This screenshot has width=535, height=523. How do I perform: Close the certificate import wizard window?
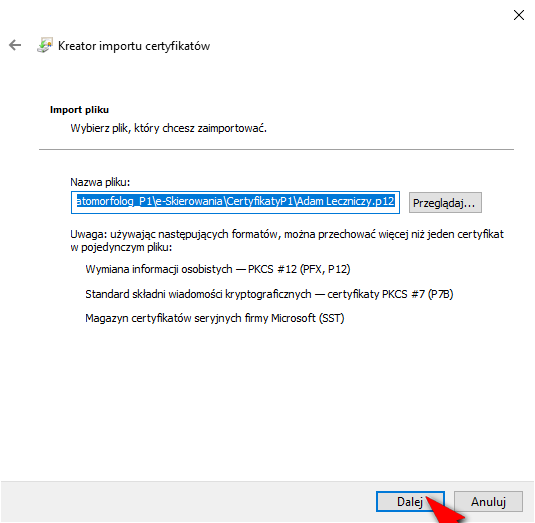[519, 15]
